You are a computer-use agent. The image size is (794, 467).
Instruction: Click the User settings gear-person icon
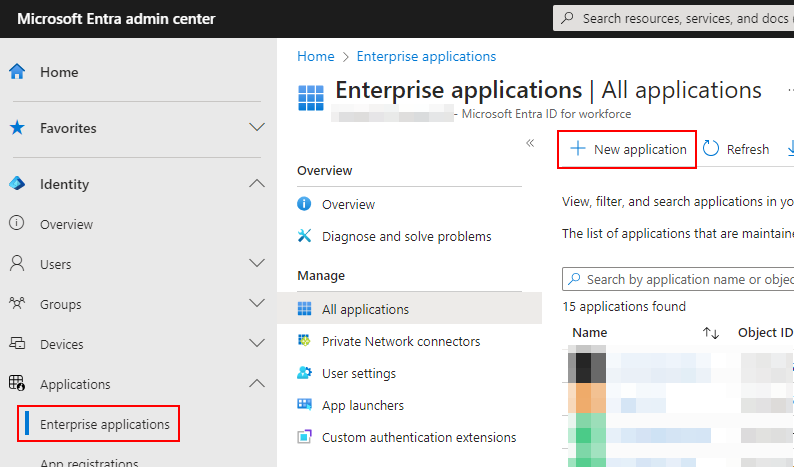pos(304,373)
